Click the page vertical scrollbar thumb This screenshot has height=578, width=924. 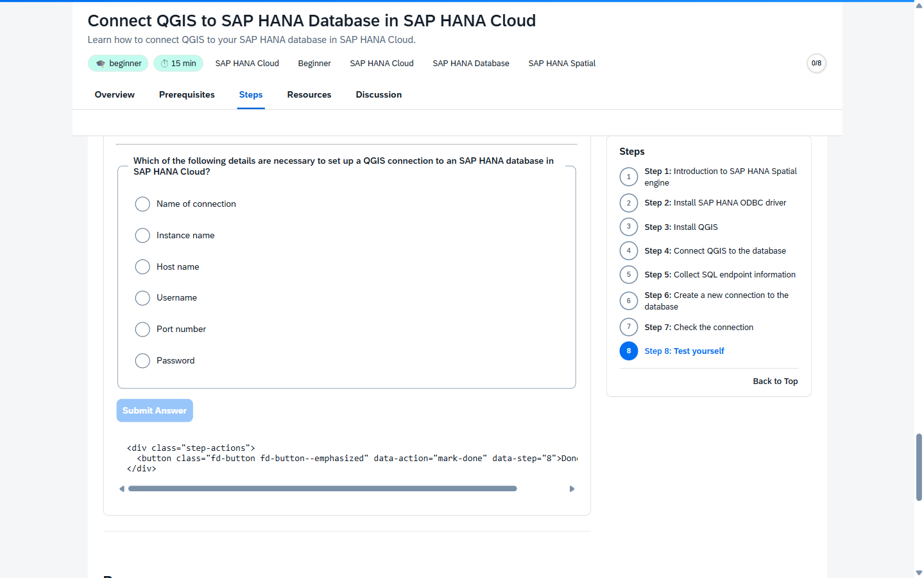919,467
